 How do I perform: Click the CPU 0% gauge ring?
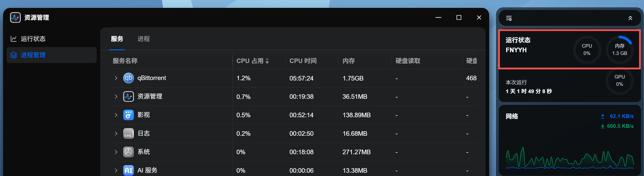[x=587, y=50]
